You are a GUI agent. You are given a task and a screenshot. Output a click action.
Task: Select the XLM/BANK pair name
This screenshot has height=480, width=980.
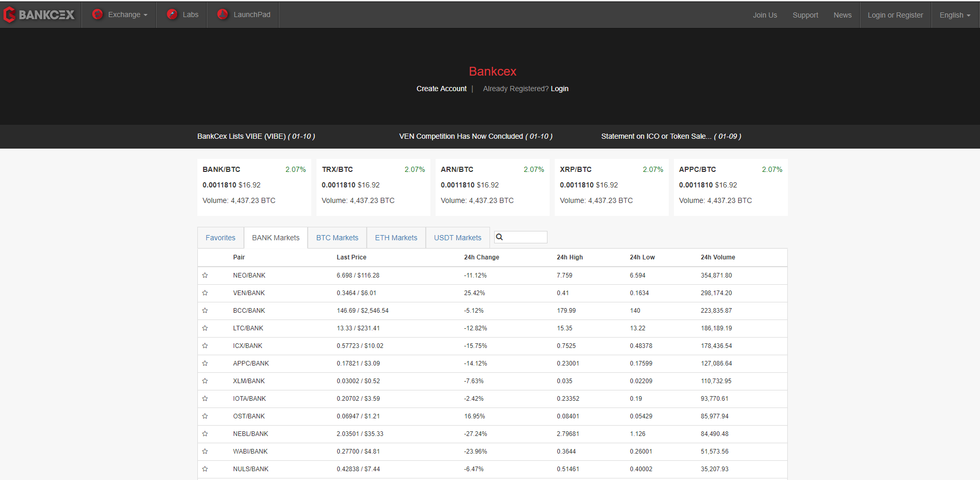pos(249,381)
